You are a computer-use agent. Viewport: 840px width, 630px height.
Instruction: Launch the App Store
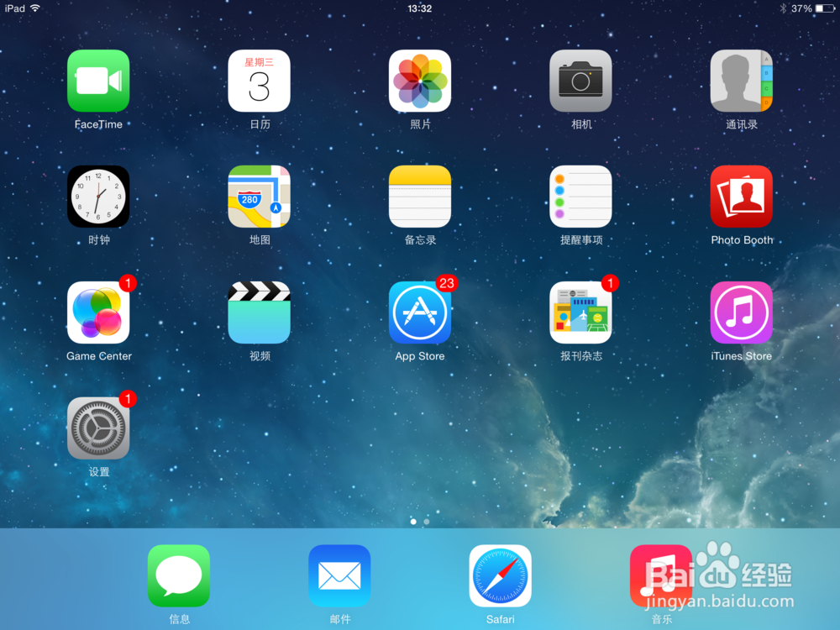pyautogui.click(x=420, y=312)
